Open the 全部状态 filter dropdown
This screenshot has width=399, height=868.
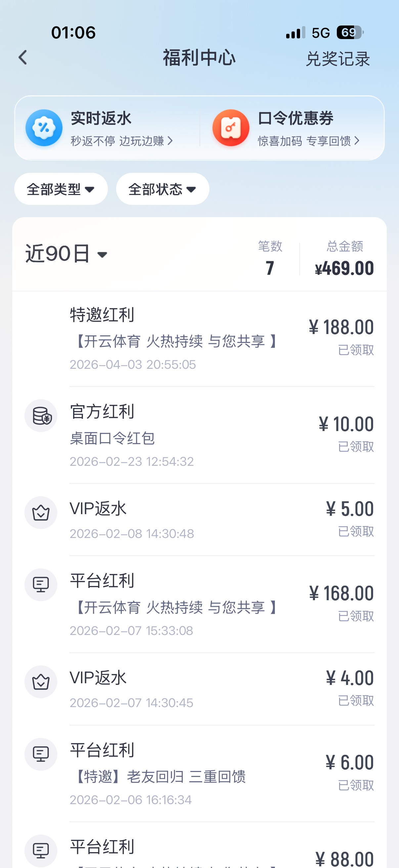click(163, 189)
